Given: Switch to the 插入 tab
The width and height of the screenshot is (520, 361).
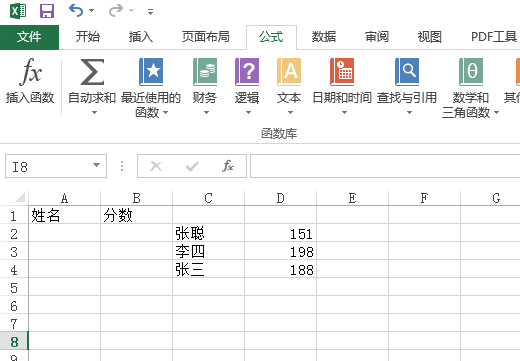Looking at the screenshot, I should tap(141, 37).
